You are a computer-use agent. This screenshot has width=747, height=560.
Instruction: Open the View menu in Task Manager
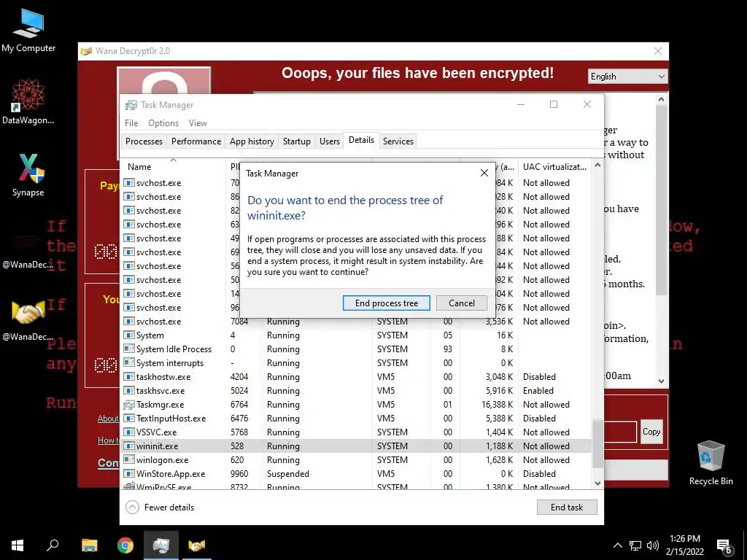click(198, 122)
